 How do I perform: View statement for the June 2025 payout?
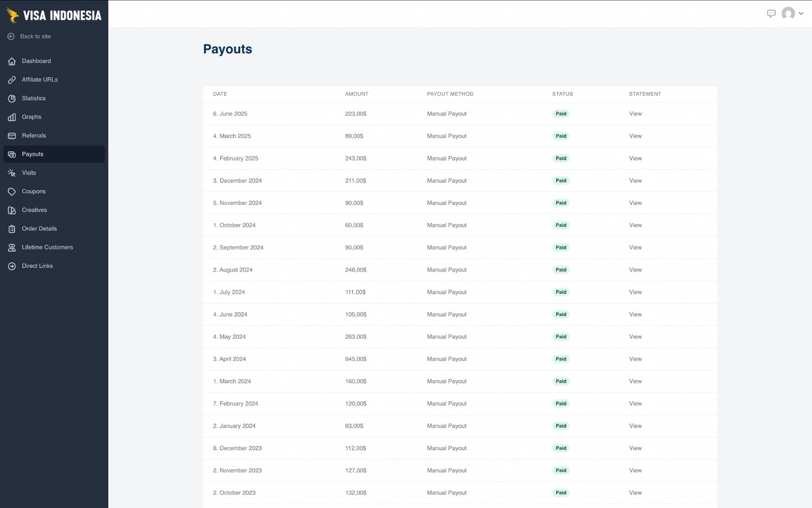(x=635, y=113)
